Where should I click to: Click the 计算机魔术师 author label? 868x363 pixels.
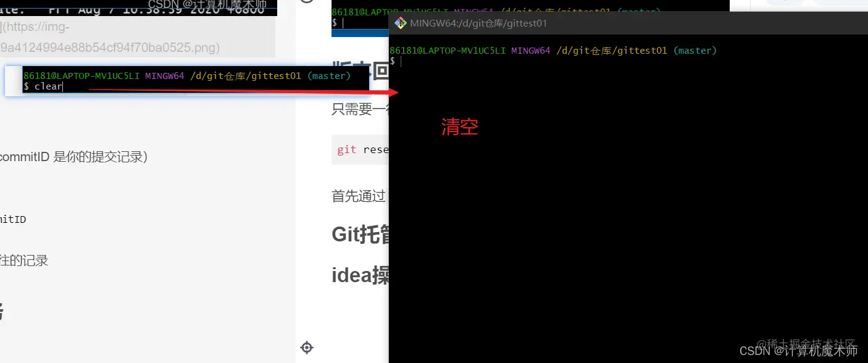pyautogui.click(x=816, y=351)
